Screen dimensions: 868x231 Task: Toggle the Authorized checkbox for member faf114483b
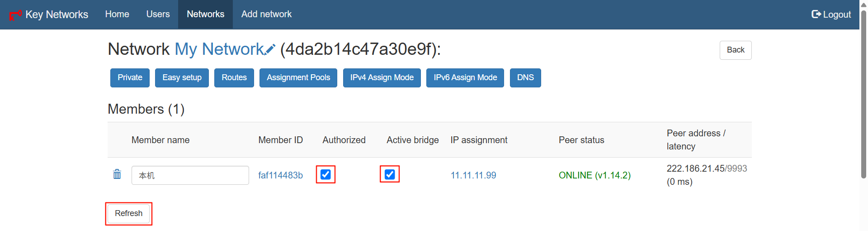click(325, 174)
